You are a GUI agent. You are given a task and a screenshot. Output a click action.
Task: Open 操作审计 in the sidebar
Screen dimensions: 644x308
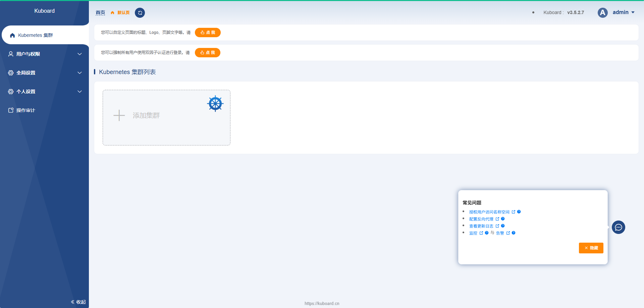pos(45,110)
